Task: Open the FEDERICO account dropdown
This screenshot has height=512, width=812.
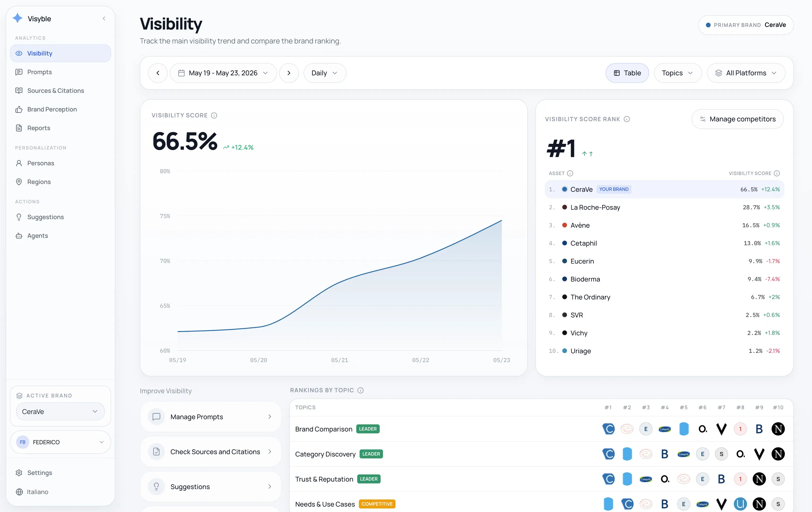Action: 60,442
